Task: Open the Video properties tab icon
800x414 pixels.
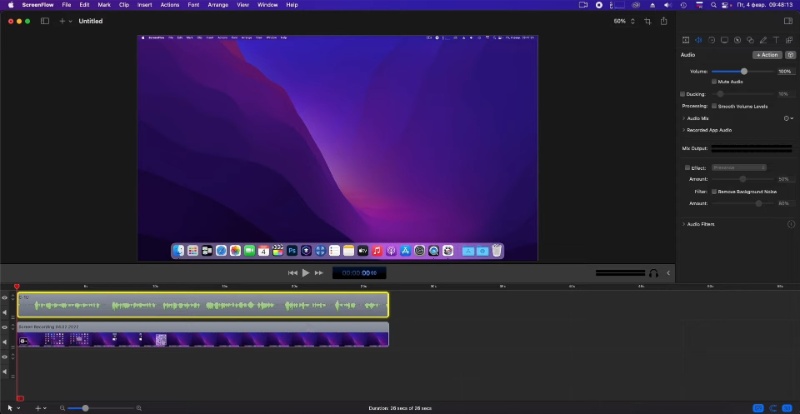Action: 685,40
